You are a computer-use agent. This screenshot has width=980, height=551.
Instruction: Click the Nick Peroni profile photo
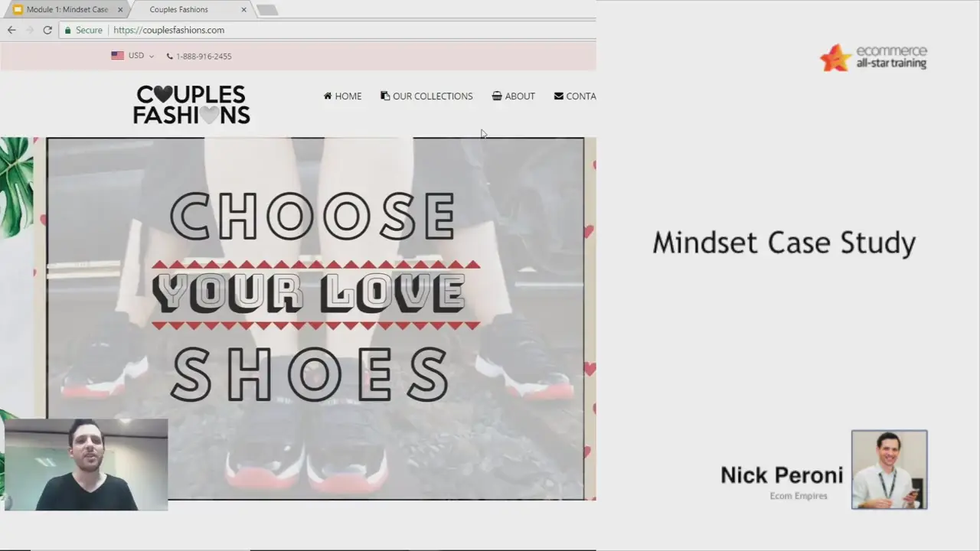pyautogui.click(x=889, y=469)
